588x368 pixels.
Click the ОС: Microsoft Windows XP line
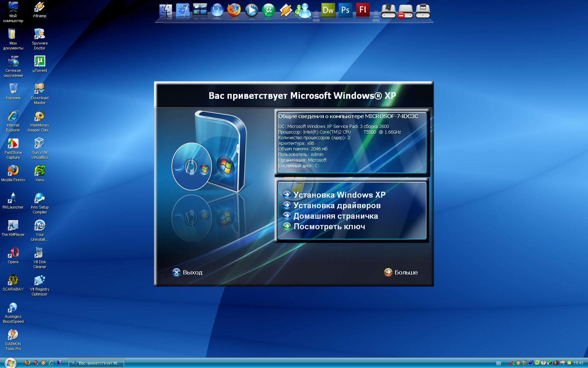(334, 127)
